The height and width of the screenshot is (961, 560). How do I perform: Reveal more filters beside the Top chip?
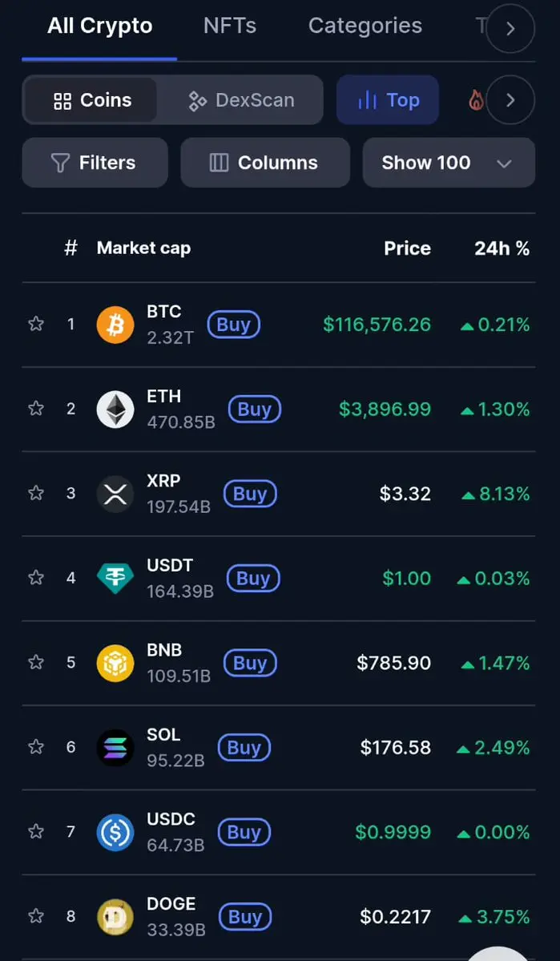click(x=510, y=100)
